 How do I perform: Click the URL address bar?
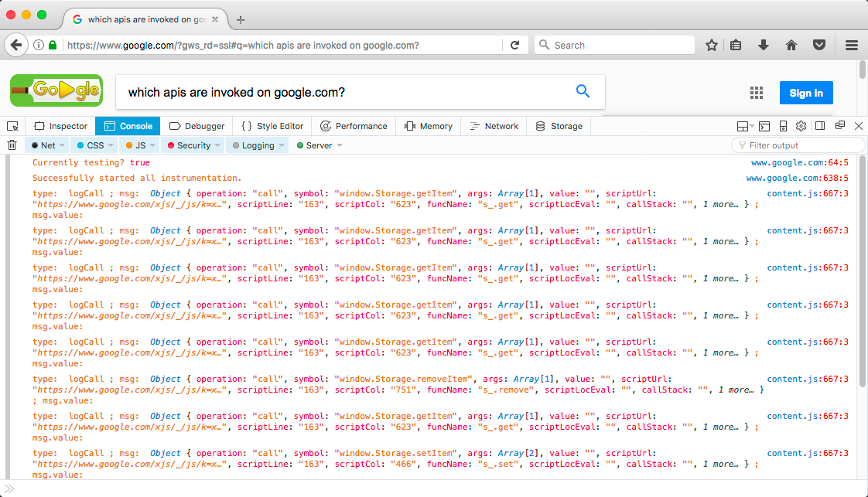(283, 46)
